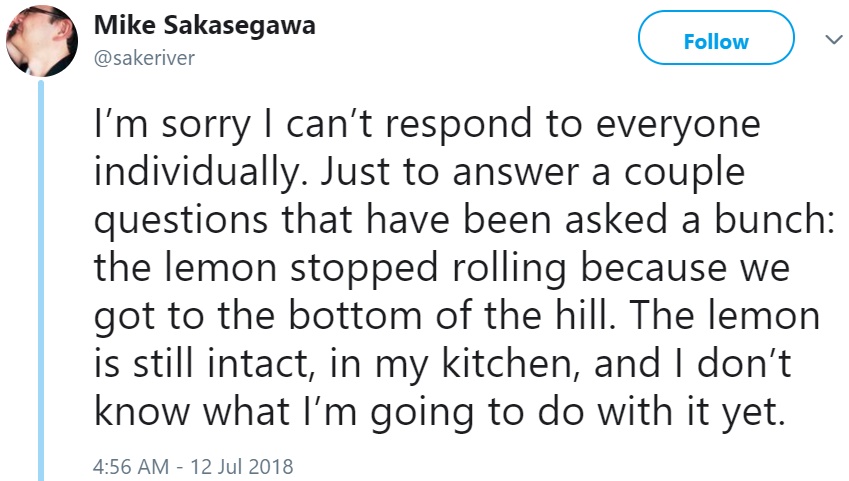Click the Mike Sakasegawa display name

205,25
